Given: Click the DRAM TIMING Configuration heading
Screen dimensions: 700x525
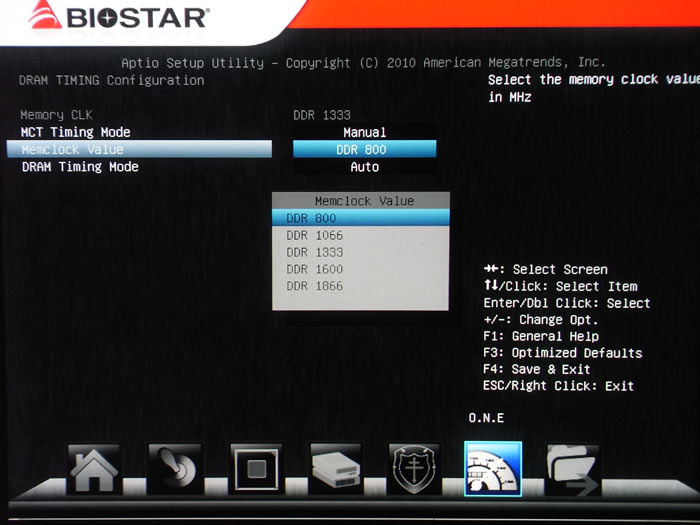Looking at the screenshot, I should 112,80.
